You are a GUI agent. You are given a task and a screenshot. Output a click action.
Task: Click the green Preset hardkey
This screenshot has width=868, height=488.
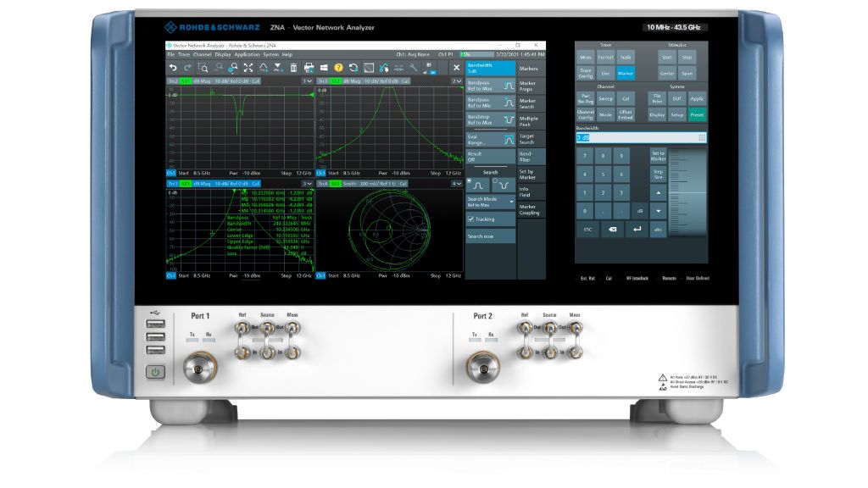point(697,114)
